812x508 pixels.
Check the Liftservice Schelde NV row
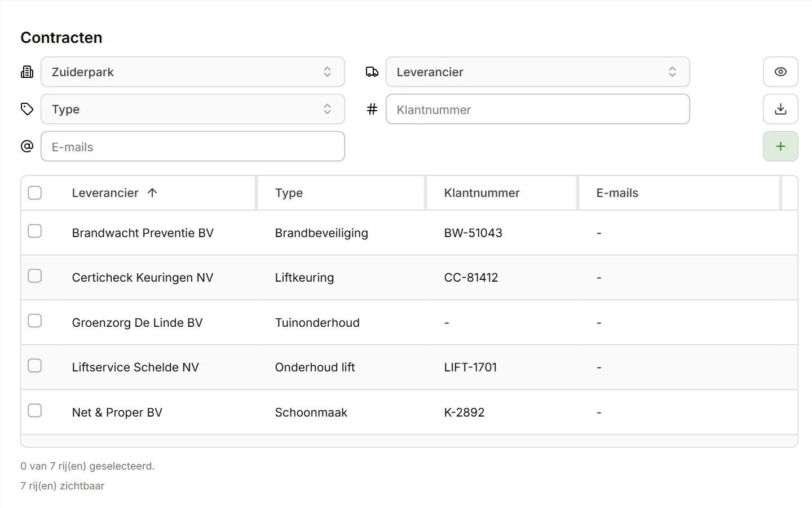tap(35, 365)
